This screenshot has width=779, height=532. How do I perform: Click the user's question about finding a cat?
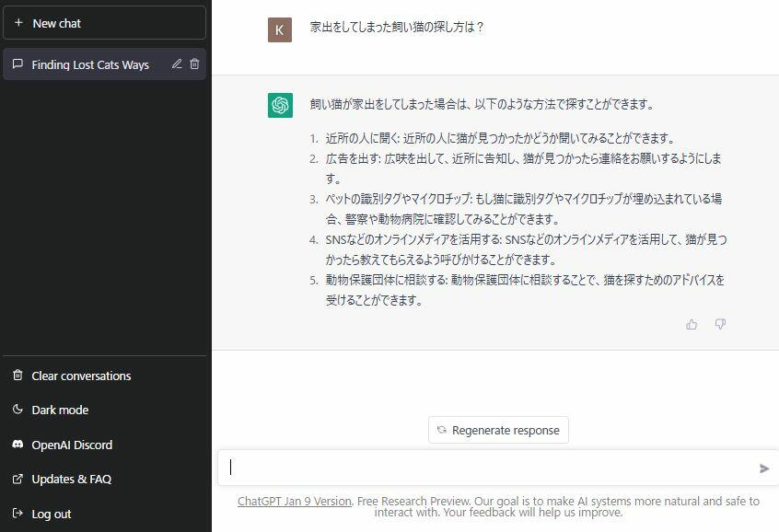click(397, 28)
